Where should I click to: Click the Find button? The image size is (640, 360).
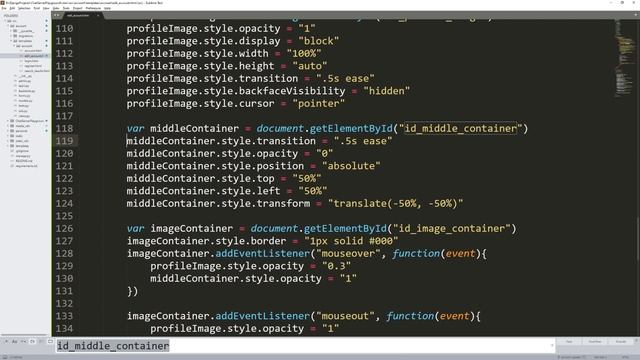pos(569,341)
